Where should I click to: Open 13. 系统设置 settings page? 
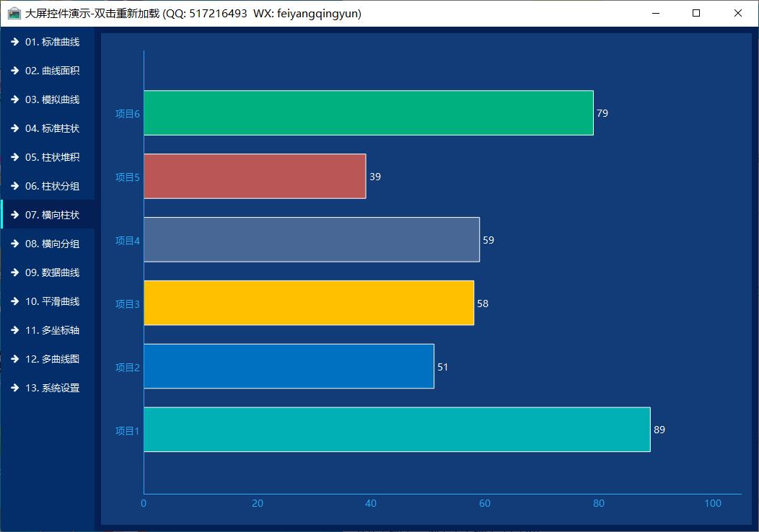click(52, 388)
